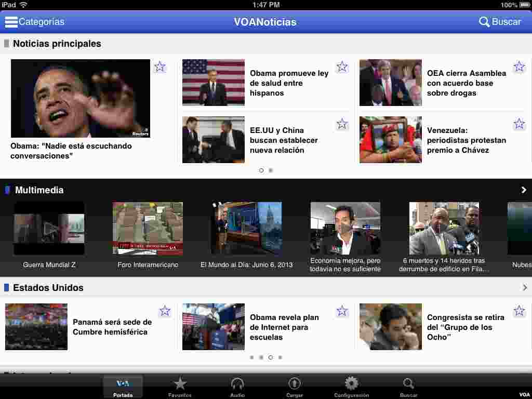This screenshot has width=532, height=399.
Task: Expand the Multimedia section with its chevron
Action: (524, 190)
